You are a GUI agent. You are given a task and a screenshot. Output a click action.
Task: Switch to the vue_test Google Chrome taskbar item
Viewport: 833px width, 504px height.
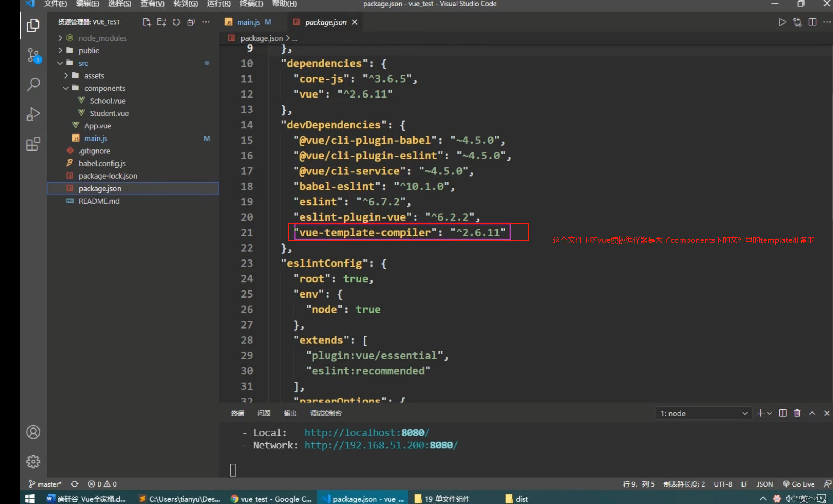tap(271, 498)
